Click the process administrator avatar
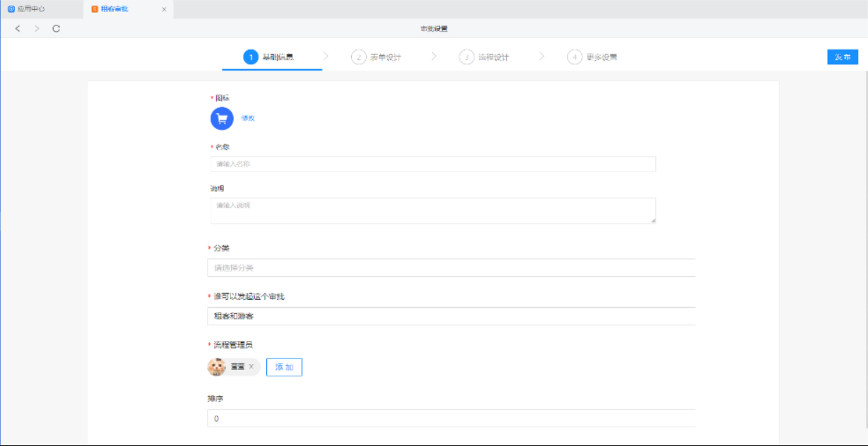Viewport: 868px width, 446px height. [x=216, y=367]
